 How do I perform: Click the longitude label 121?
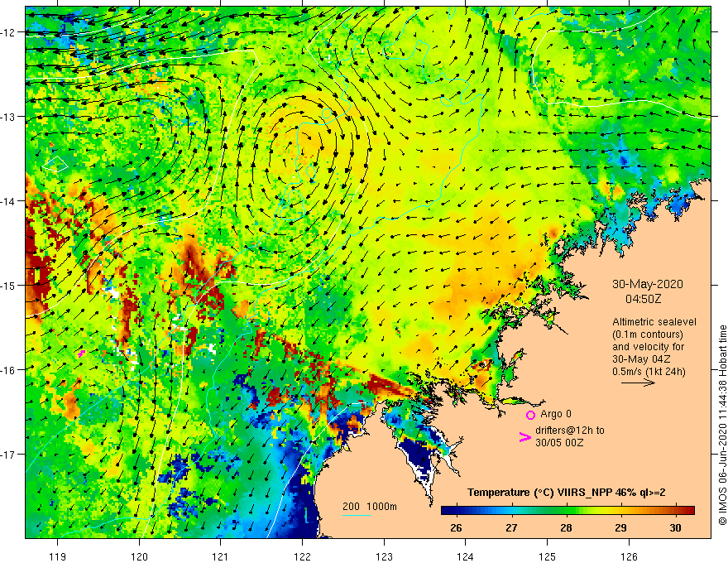(x=221, y=556)
